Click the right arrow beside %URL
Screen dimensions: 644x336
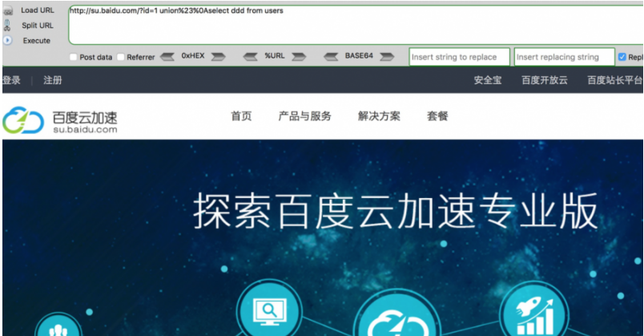tap(299, 56)
